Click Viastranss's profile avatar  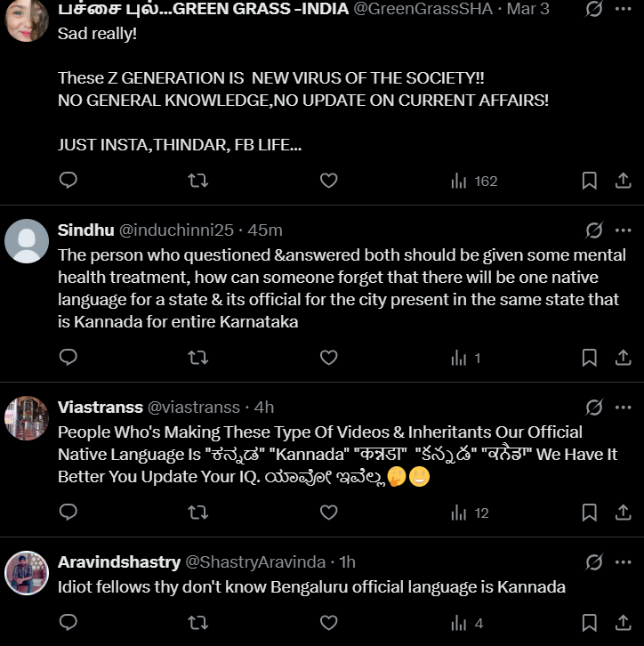pos(27,419)
